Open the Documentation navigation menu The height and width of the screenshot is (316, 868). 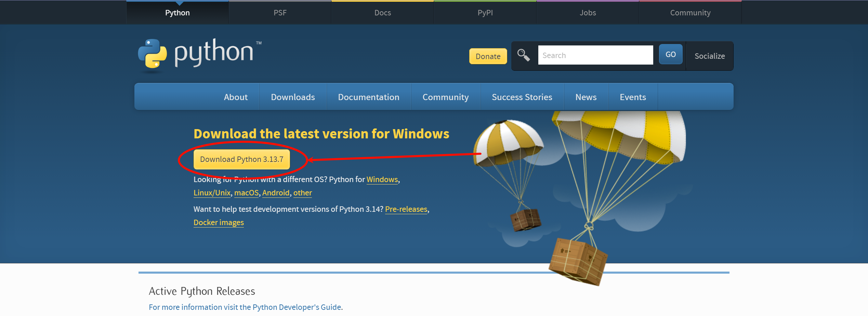pos(369,97)
